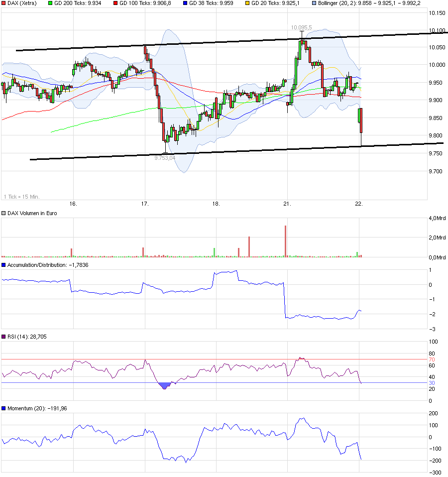
Task: Click the blue Momentum (20) legend swatch
Action: (3, 408)
